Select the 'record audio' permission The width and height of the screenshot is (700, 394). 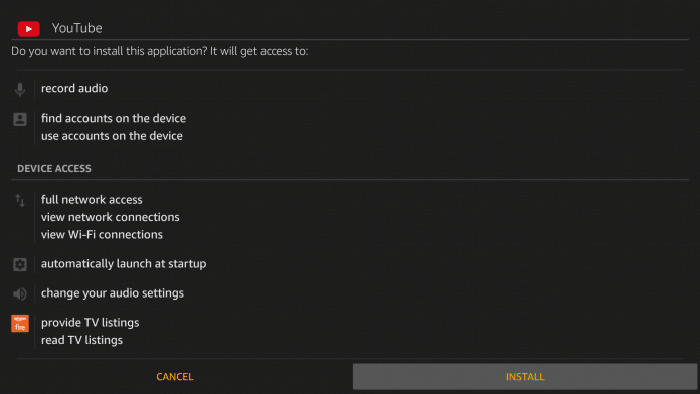click(75, 88)
